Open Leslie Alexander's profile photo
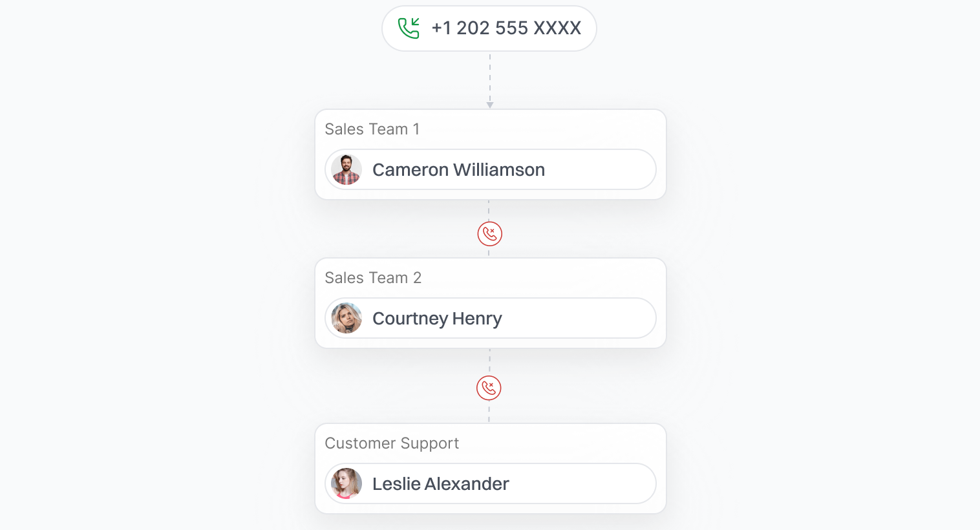This screenshot has width=980, height=530. point(346,484)
